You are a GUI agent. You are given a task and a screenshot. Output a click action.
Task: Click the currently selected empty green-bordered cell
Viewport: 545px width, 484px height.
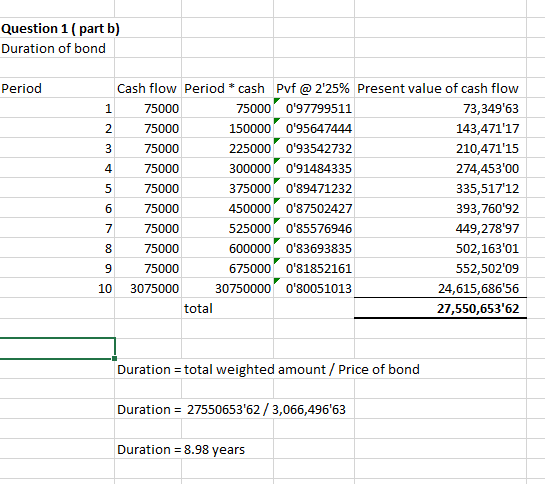pos(57,348)
